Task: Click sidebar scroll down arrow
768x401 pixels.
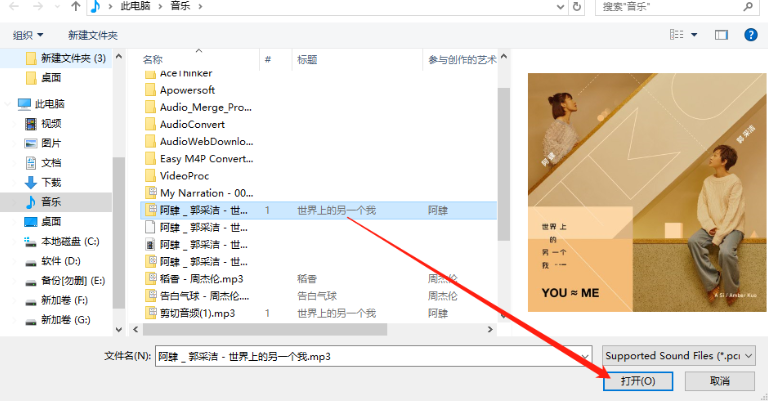Action: coord(119,330)
